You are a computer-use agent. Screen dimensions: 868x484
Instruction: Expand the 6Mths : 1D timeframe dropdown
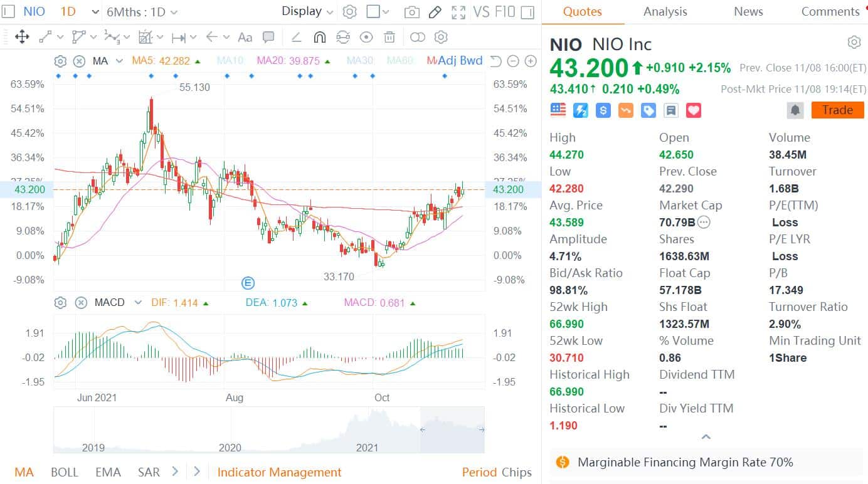point(135,12)
